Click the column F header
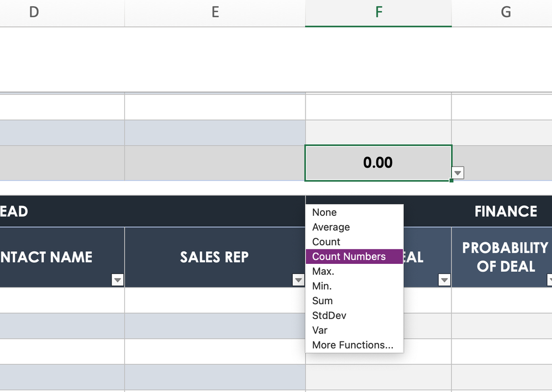This screenshot has height=392, width=552. [x=378, y=12]
